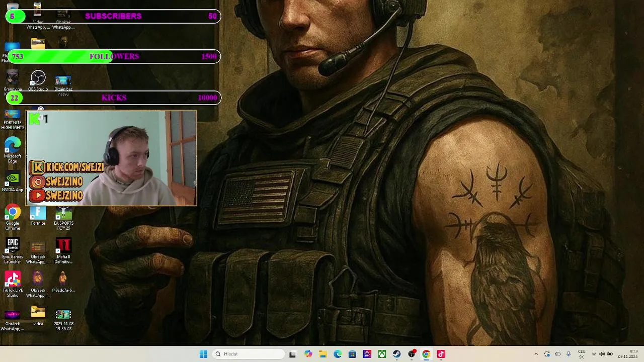Switch to Google Chrome in the taskbar
Image resolution: width=644 pixels, height=362 pixels.
pyautogui.click(x=426, y=354)
